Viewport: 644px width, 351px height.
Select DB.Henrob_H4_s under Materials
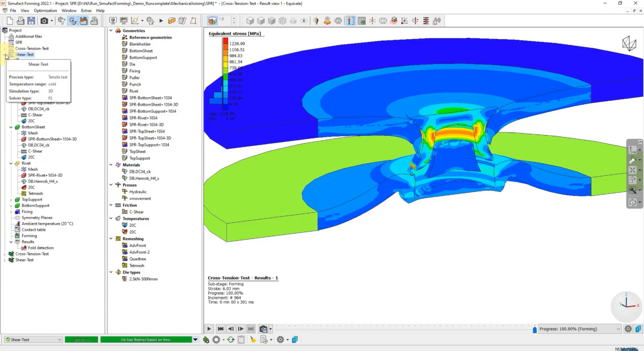pyautogui.click(x=144, y=178)
